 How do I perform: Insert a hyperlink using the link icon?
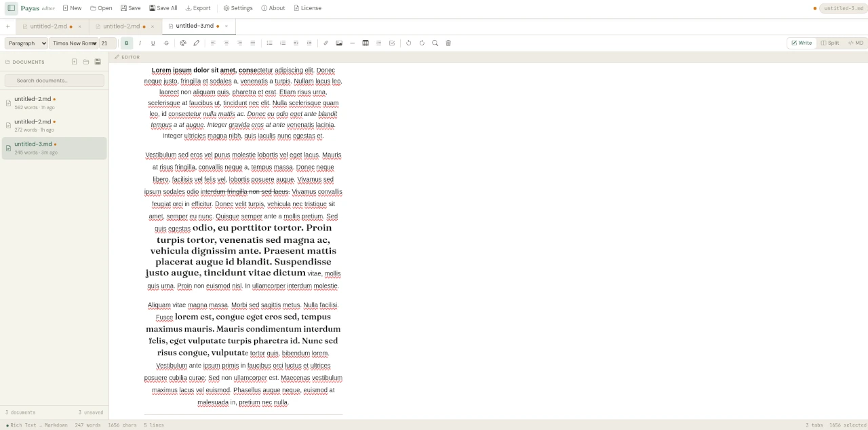pos(325,43)
